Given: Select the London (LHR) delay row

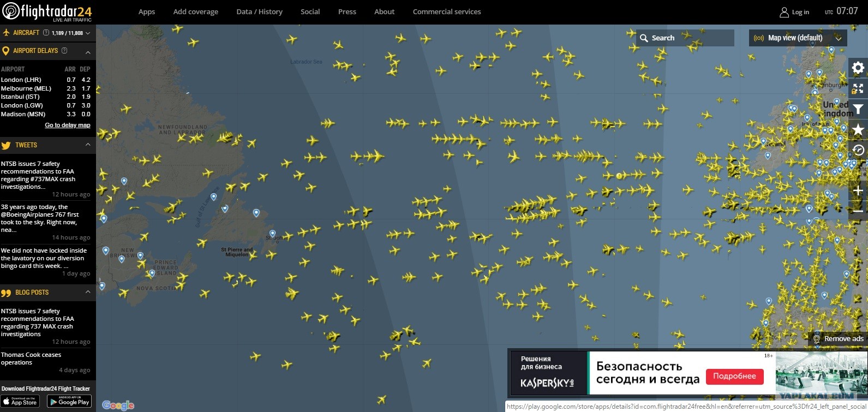Looking at the screenshot, I should tap(46, 80).
